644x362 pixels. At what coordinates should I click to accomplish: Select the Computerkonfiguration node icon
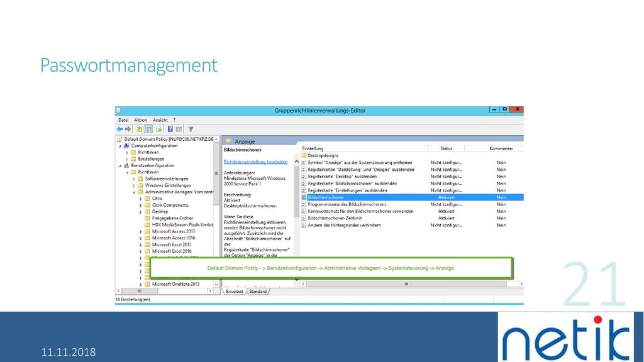126,146
